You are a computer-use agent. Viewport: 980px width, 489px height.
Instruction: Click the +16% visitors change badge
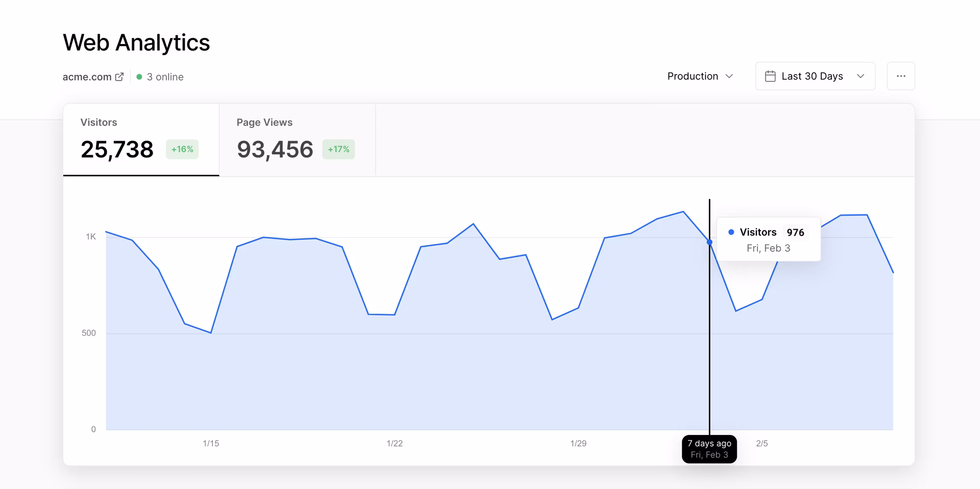pyautogui.click(x=182, y=149)
